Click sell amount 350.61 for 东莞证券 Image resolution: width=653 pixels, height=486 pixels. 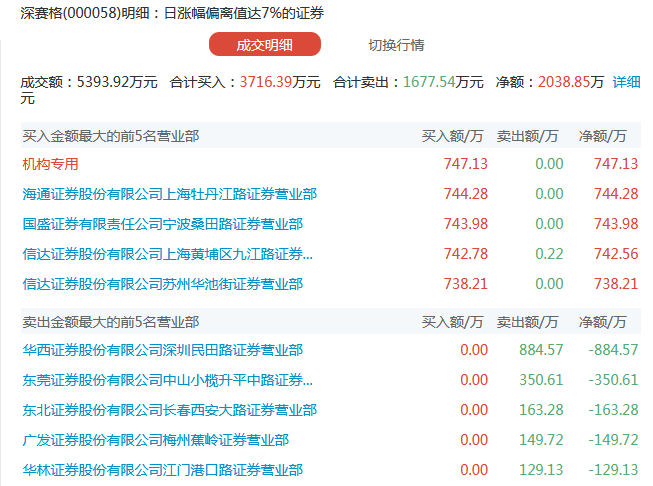point(541,380)
